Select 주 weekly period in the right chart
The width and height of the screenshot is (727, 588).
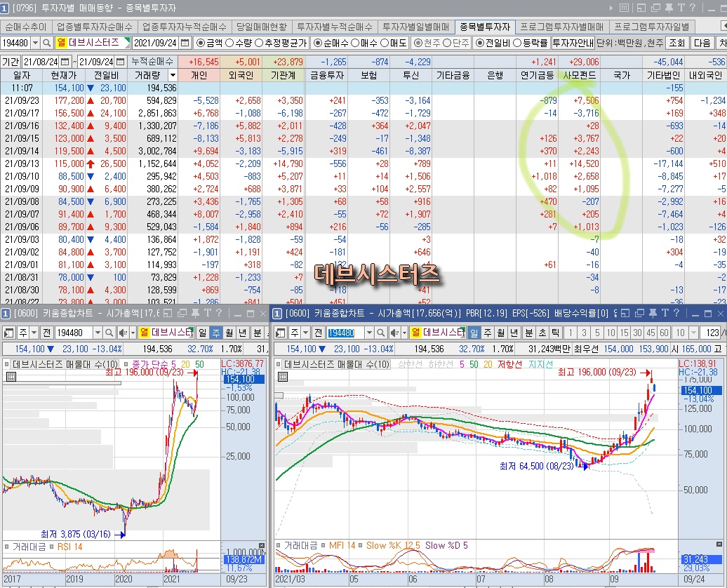point(488,333)
